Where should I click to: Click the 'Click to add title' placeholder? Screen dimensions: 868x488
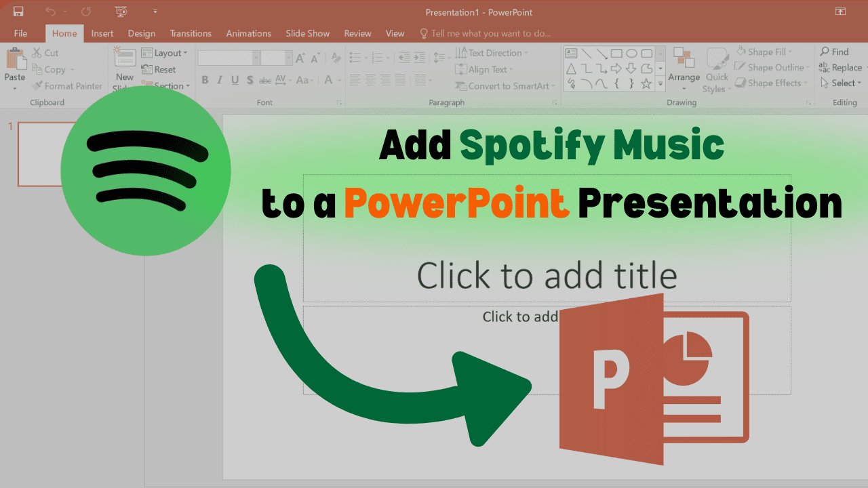click(547, 276)
